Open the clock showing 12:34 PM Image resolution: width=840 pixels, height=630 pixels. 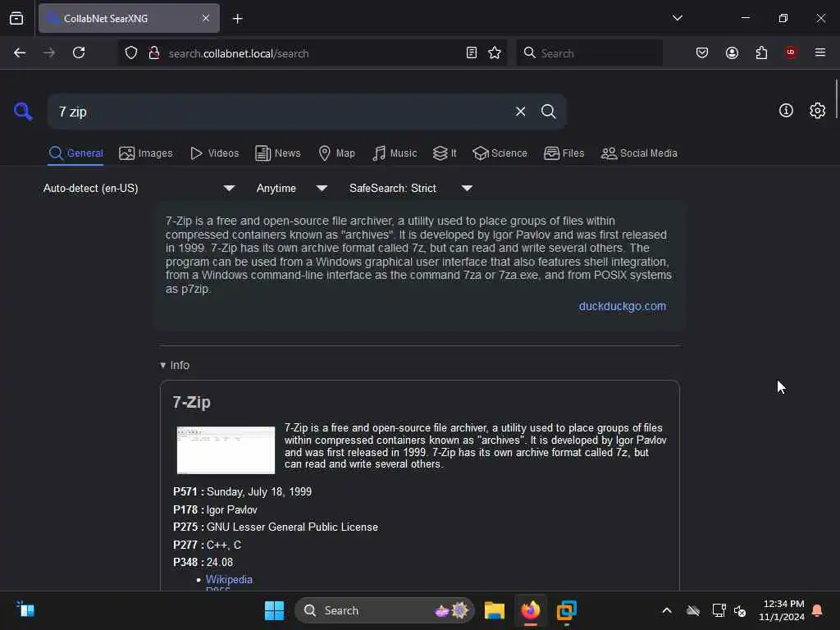coord(782,610)
